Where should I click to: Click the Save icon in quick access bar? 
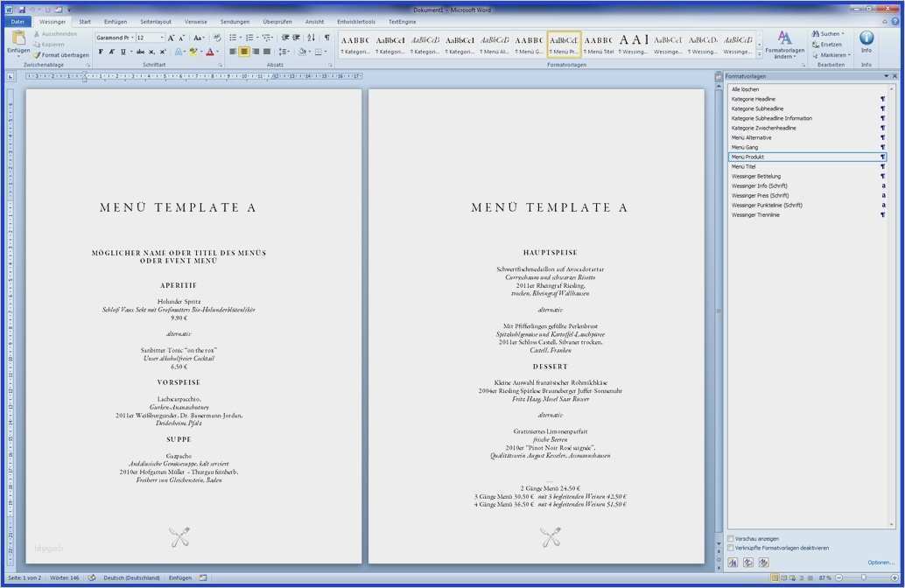point(22,10)
